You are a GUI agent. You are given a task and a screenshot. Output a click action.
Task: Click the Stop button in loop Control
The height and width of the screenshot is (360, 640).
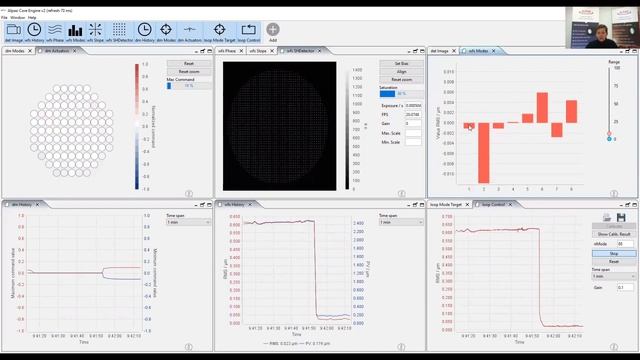(614, 253)
